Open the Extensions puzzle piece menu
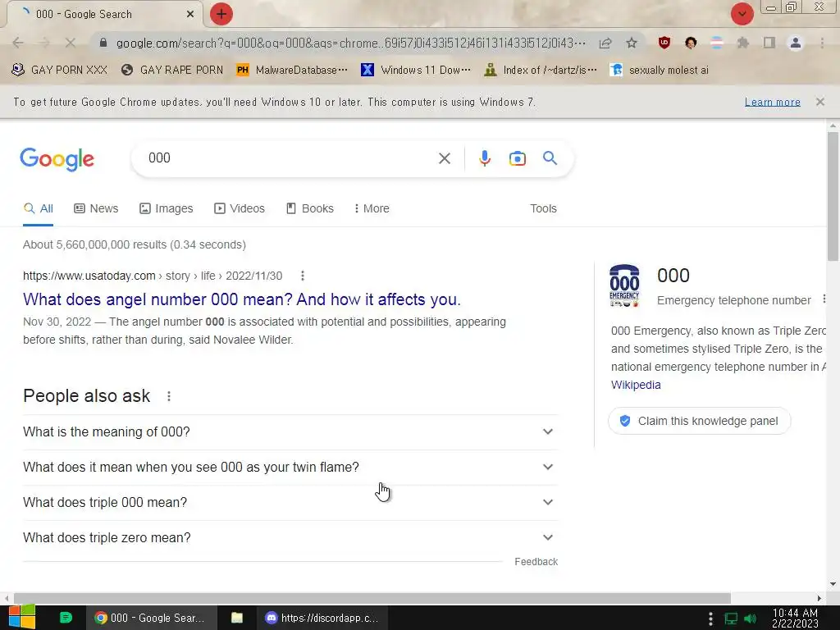840x630 pixels. click(x=742, y=43)
